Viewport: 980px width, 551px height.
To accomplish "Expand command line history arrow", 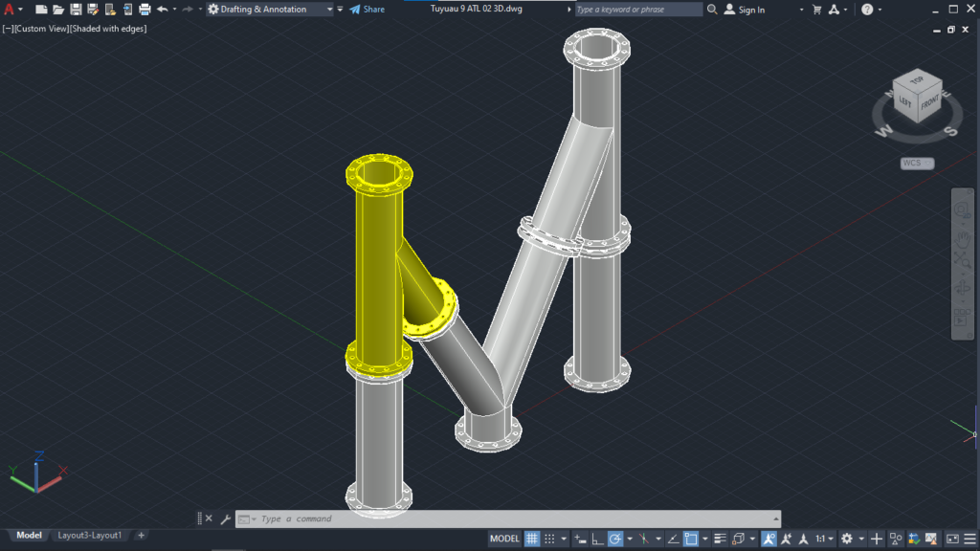I will (x=775, y=518).
